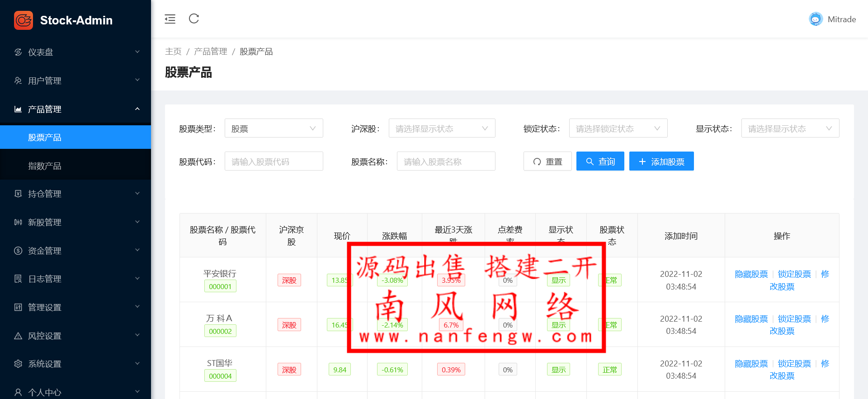This screenshot has height=399, width=868.
Task: Click the user icon beside 用户管理
Action: click(x=18, y=81)
